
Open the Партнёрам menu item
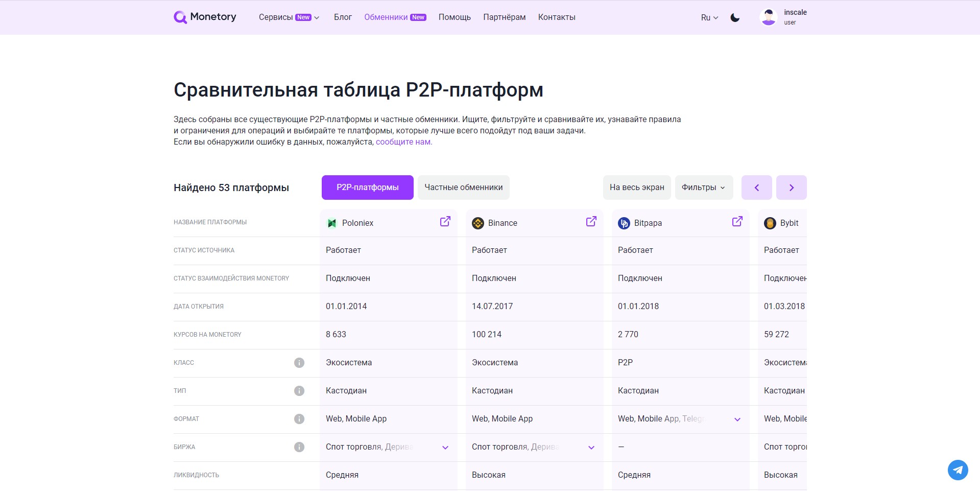pos(505,17)
